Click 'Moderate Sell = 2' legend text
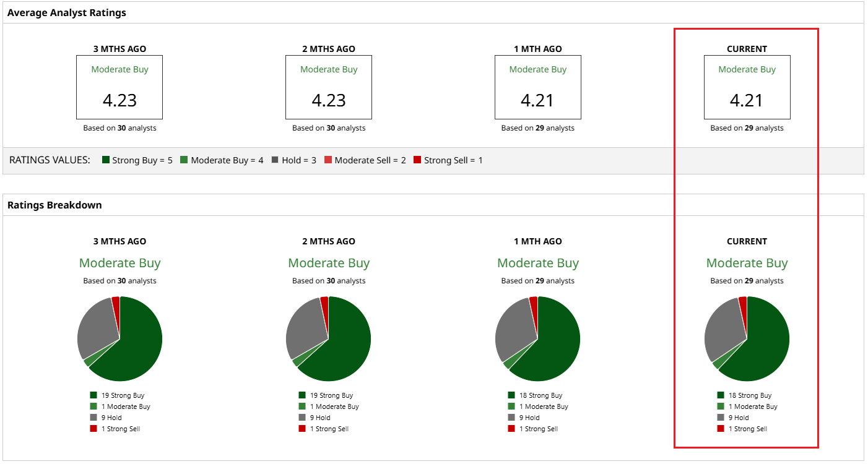 pos(370,160)
